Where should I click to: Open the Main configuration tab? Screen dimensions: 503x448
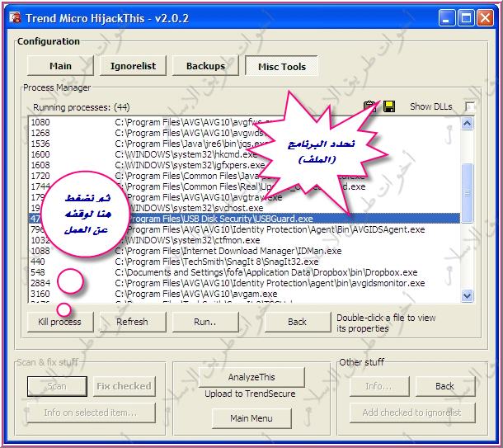[x=60, y=66]
